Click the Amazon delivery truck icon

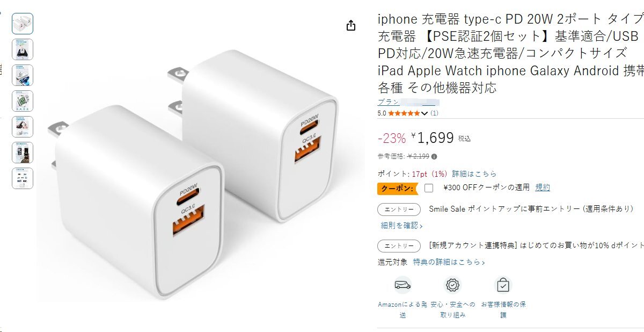click(x=402, y=285)
